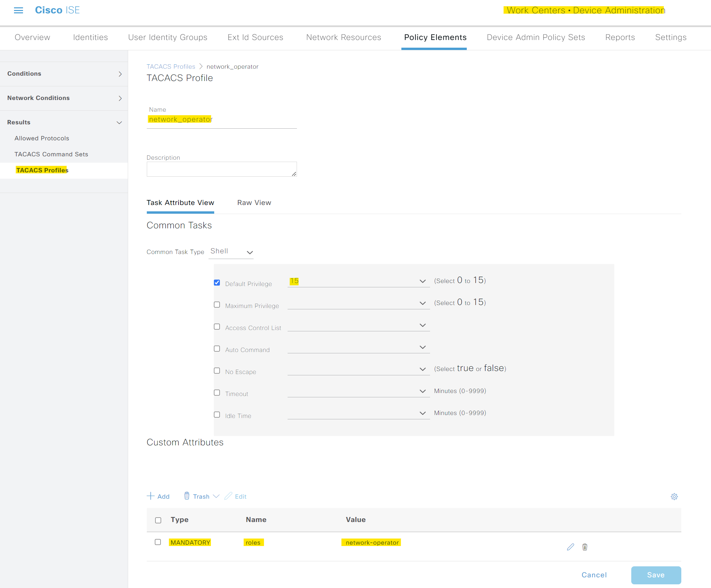Delete roles attribute with trash icon

click(x=585, y=547)
